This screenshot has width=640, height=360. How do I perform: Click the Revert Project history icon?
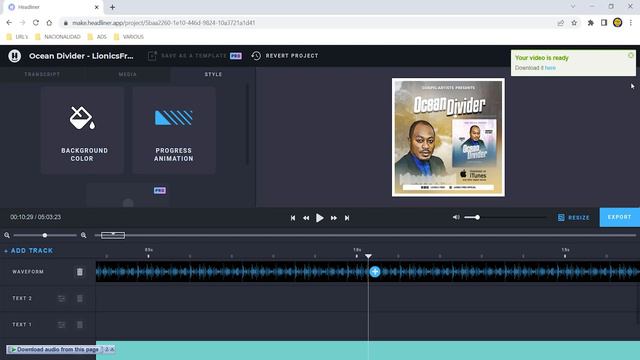256,56
